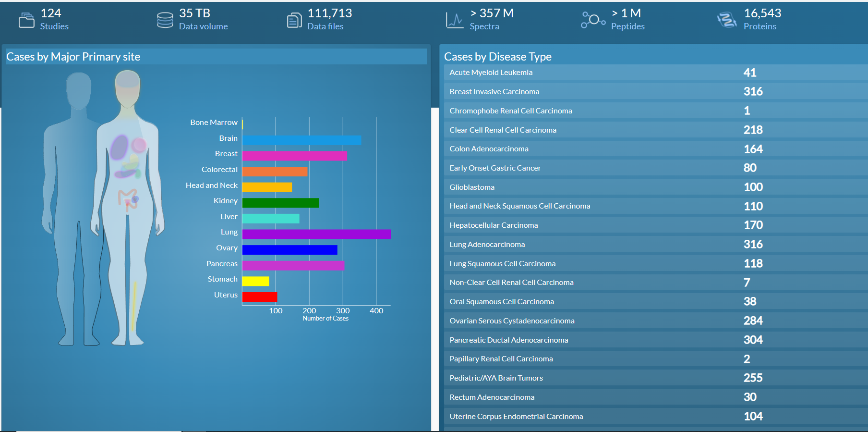Image resolution: width=868 pixels, height=432 pixels.
Task: Click the green Kidney bar
Action: [x=280, y=203]
